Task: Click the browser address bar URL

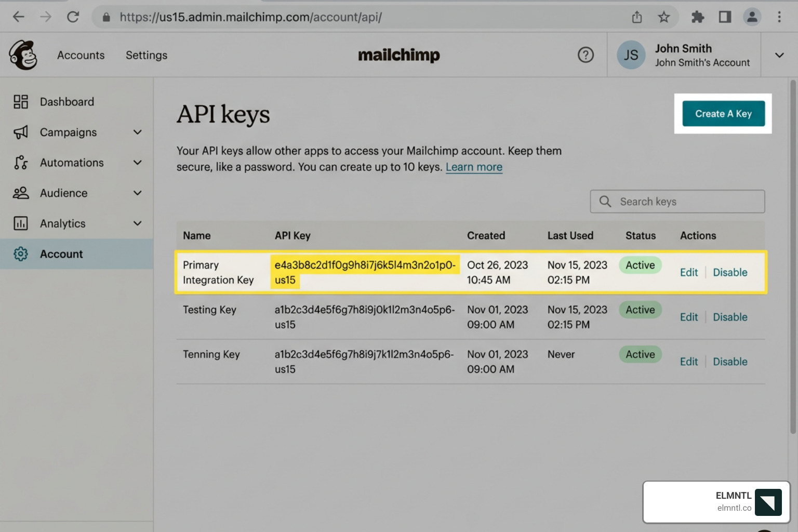Action: 251,17
